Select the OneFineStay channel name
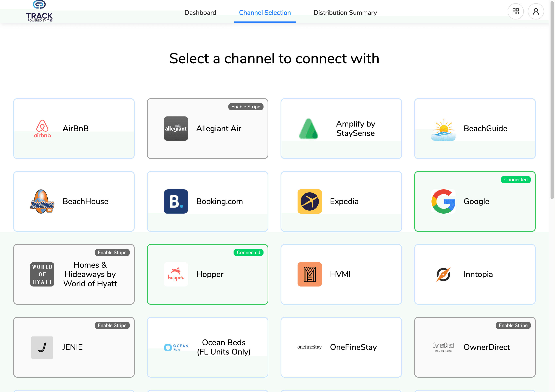 353,347
